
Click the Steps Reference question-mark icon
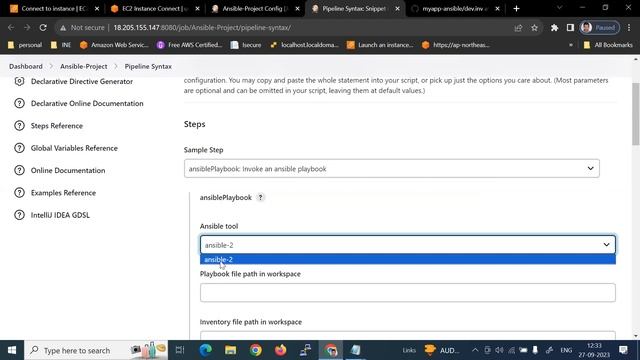(19, 126)
